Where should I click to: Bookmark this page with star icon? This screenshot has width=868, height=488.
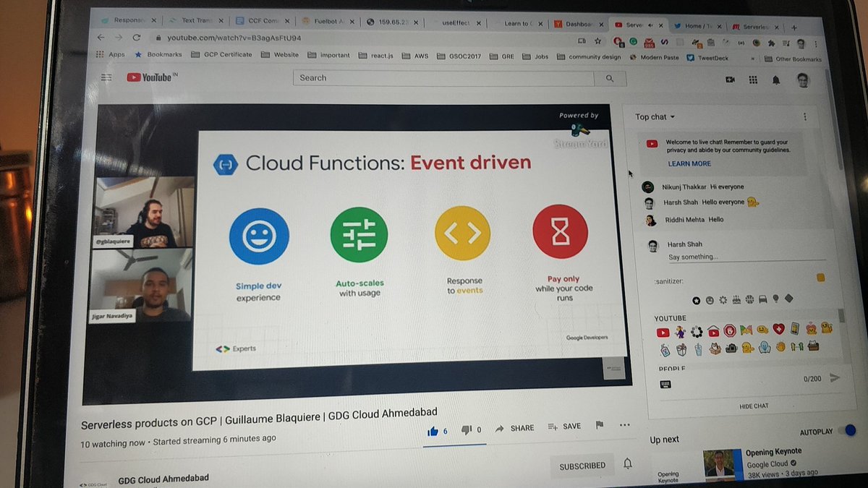tap(597, 42)
